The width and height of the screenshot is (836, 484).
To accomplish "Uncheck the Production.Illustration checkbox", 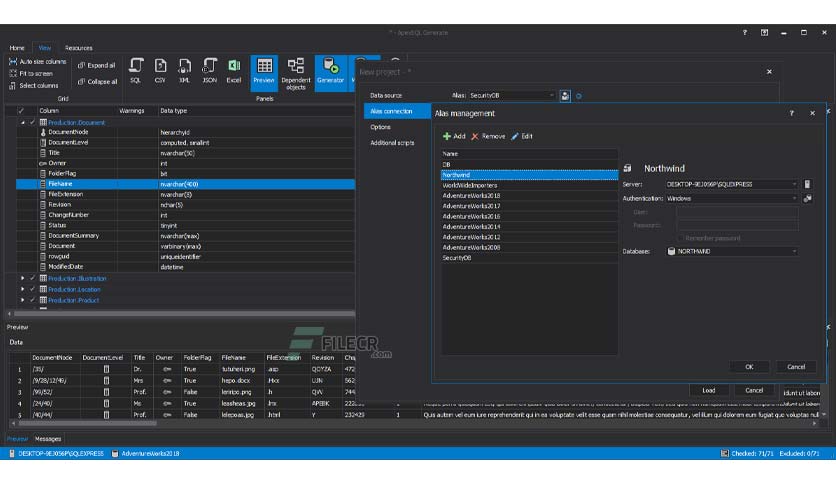I will pos(33,278).
